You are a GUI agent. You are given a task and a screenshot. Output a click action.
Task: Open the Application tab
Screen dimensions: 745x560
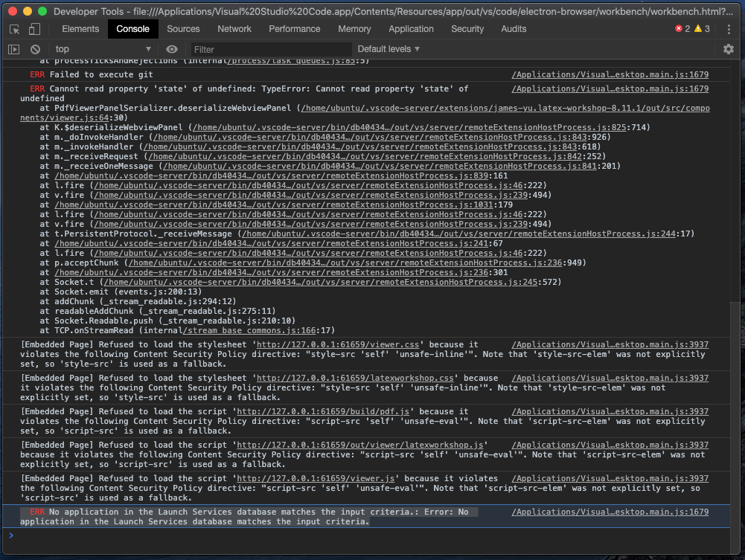tap(411, 29)
